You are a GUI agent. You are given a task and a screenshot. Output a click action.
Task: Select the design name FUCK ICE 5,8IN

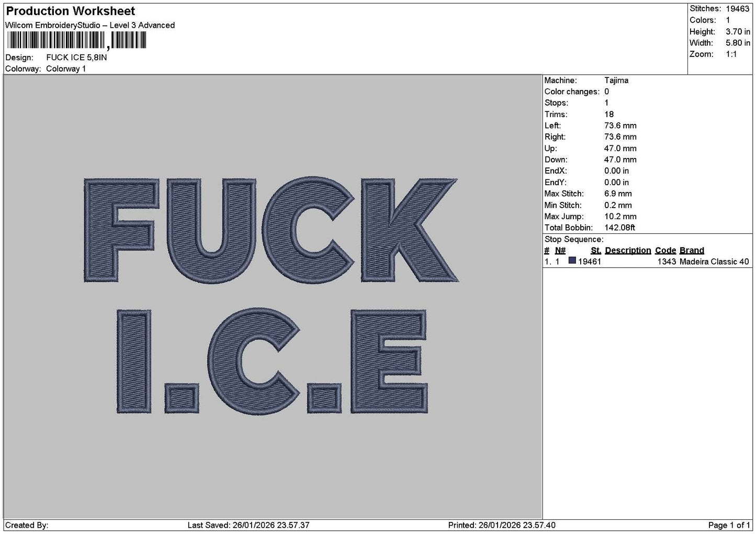click(x=76, y=58)
